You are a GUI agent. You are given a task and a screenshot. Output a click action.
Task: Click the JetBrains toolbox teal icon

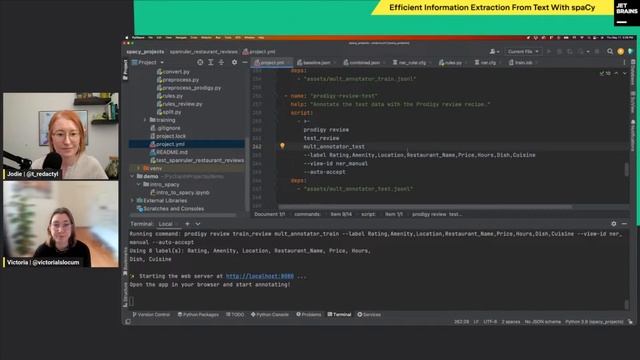click(x=630, y=51)
